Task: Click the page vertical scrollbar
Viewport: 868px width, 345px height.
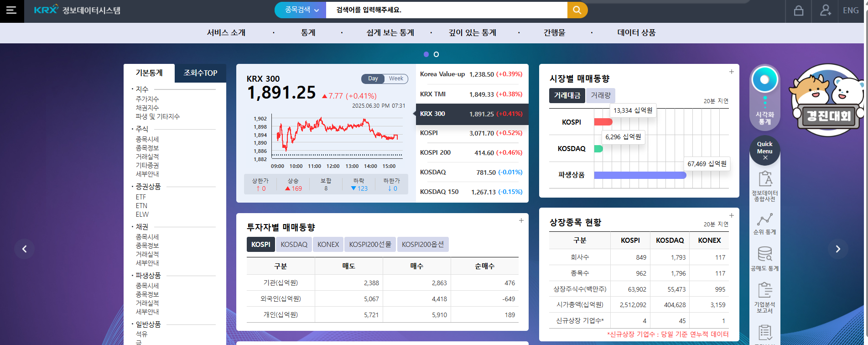Action: pyautogui.click(x=866, y=172)
